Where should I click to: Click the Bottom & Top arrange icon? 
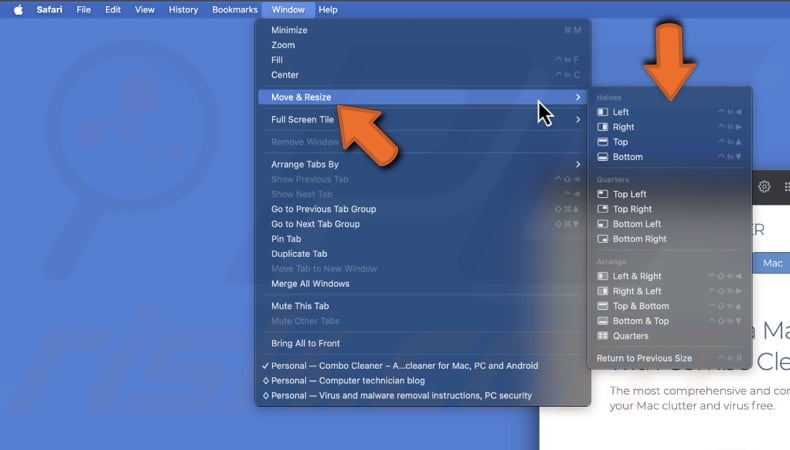tap(603, 321)
